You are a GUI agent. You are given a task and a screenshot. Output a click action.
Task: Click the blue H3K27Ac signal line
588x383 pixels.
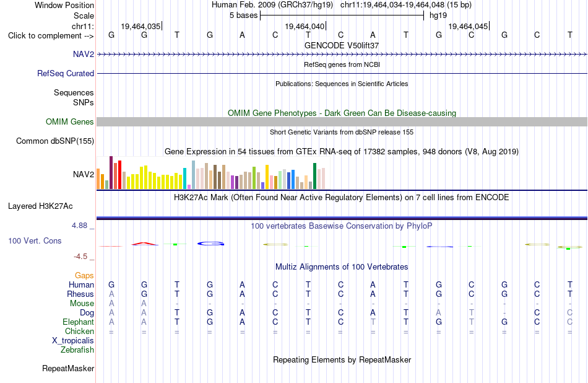[x=342, y=218]
